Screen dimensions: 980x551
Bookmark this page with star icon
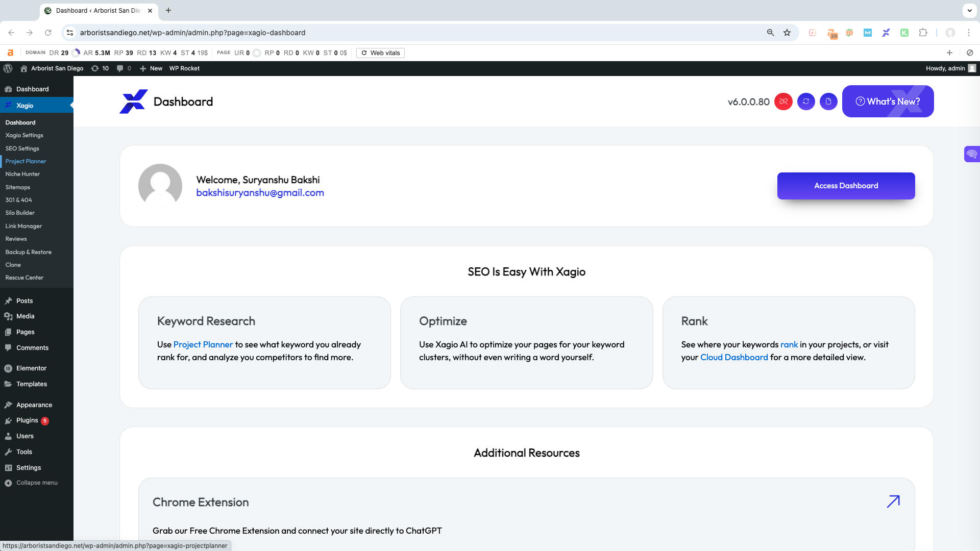[x=787, y=33]
